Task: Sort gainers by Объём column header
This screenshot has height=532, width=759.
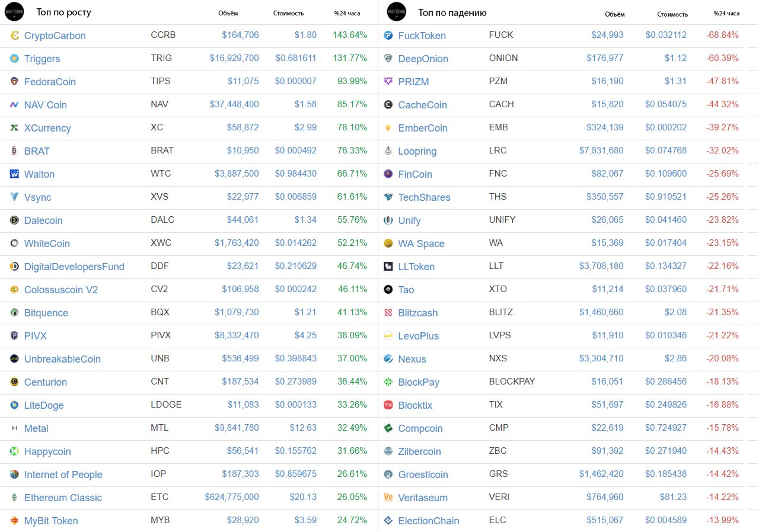Action: tap(228, 13)
